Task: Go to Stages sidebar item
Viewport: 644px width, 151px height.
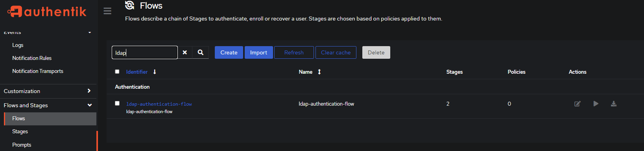Action: coord(20,132)
